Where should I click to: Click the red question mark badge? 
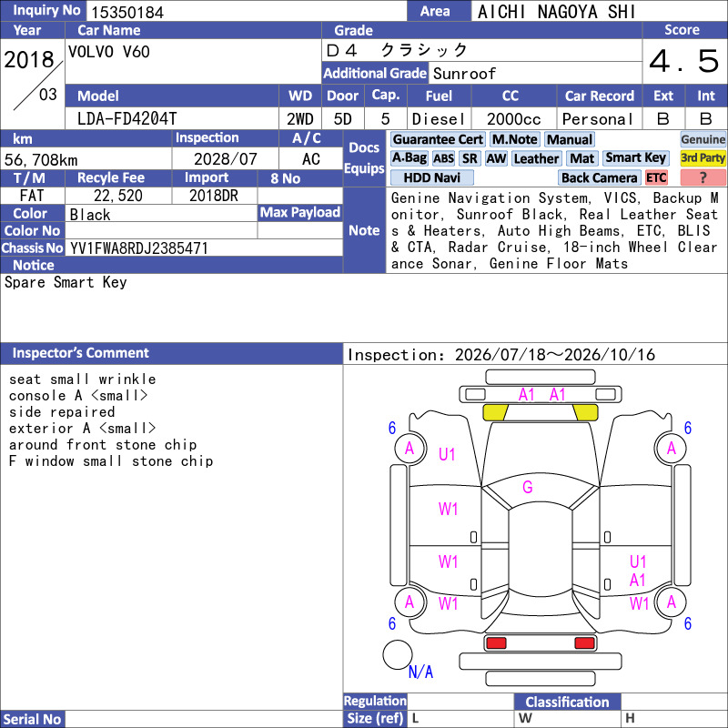(x=703, y=177)
